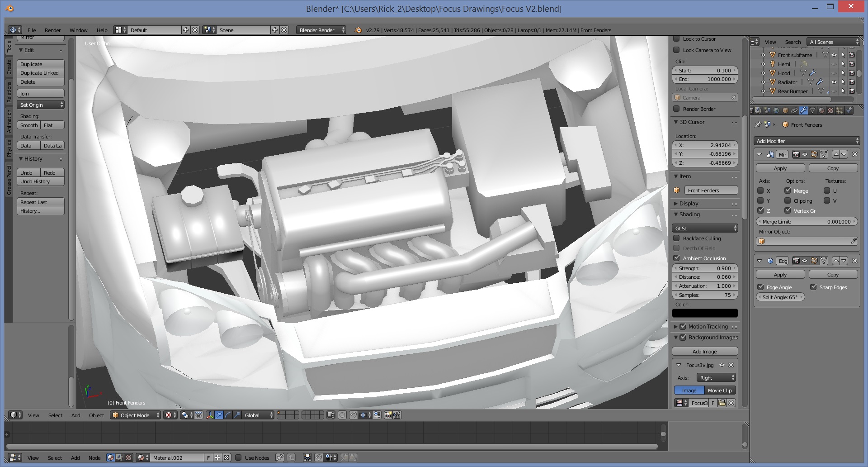The width and height of the screenshot is (868, 467).
Task: Open the Set Origin dropdown
Action: point(41,105)
